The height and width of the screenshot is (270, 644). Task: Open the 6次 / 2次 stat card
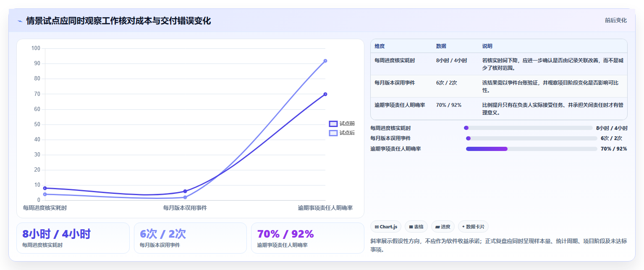coord(190,238)
